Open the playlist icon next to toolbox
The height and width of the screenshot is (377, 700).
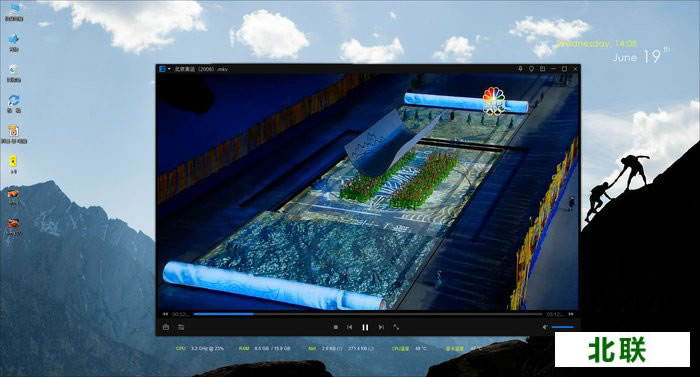[181, 327]
